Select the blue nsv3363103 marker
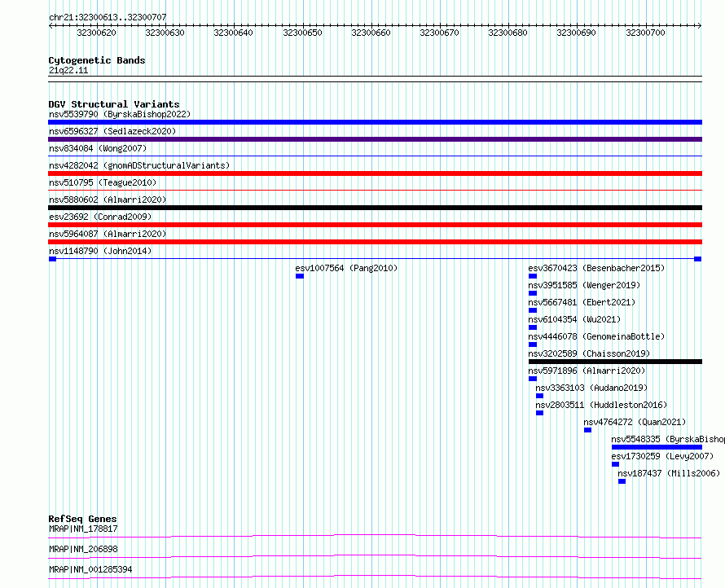The image size is (725, 588). point(539,396)
